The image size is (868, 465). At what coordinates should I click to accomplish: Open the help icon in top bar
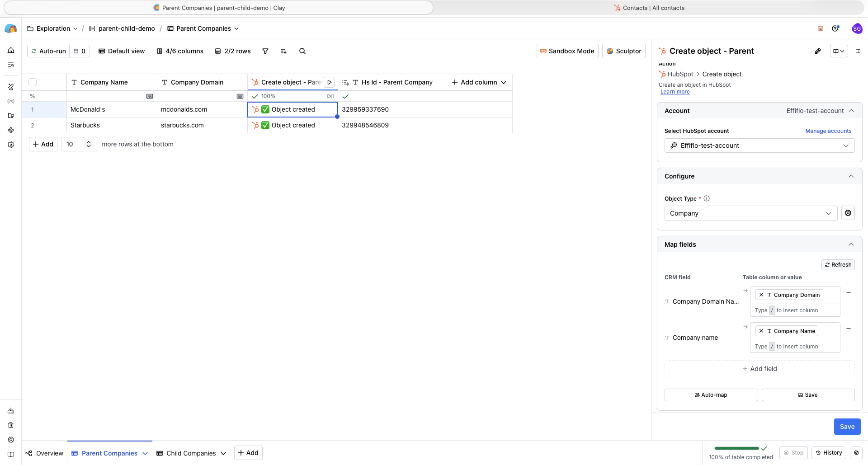835,28
